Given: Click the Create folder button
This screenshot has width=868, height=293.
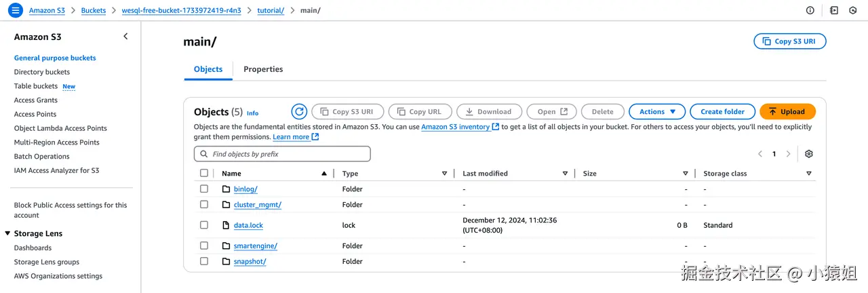Looking at the screenshot, I should point(723,112).
